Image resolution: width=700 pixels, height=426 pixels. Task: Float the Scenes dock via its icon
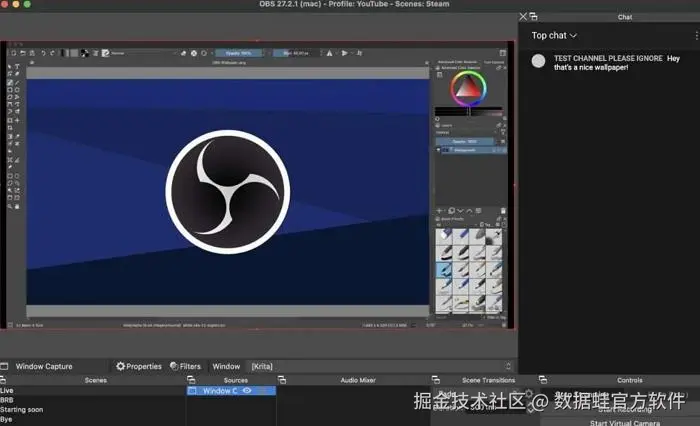click(3, 380)
